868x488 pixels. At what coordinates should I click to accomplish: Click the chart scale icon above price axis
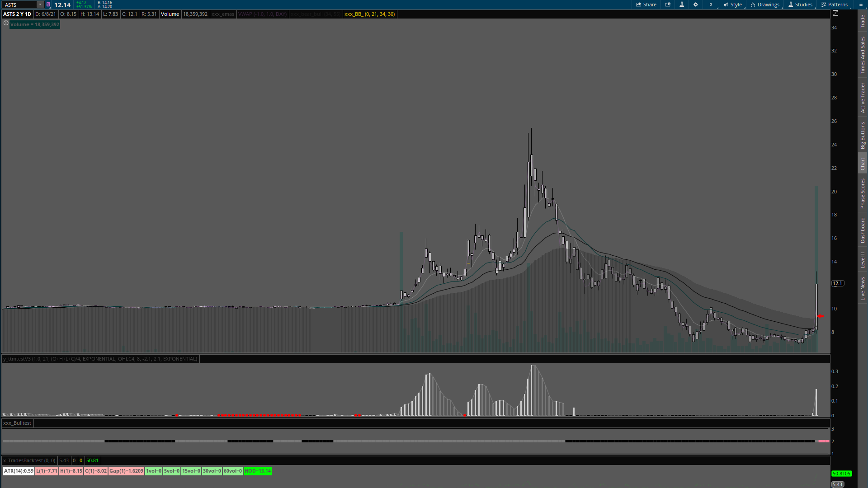click(835, 14)
